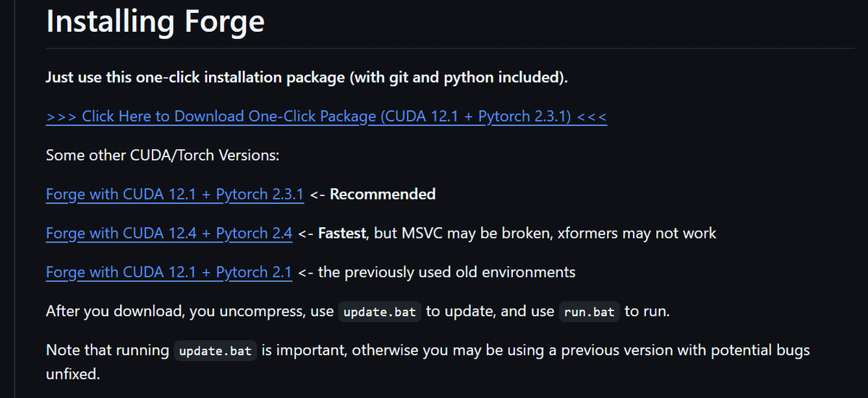The width and height of the screenshot is (868, 398).
Task: Click update.bat code in the "After you download" line
Action: click(378, 312)
